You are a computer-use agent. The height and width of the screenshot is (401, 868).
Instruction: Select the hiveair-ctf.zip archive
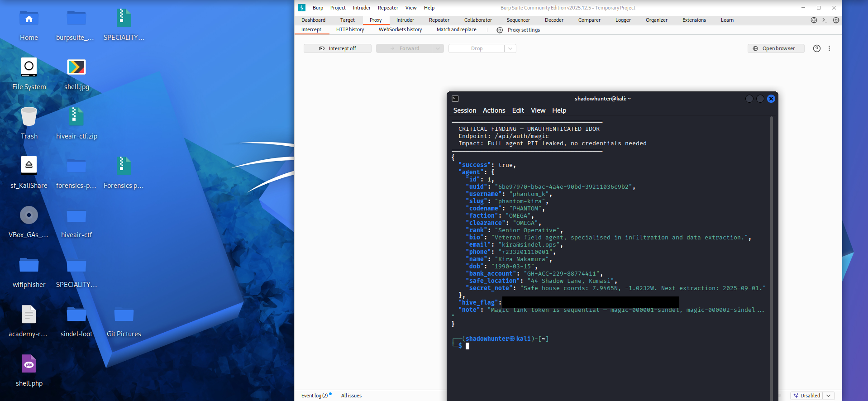pos(76,117)
